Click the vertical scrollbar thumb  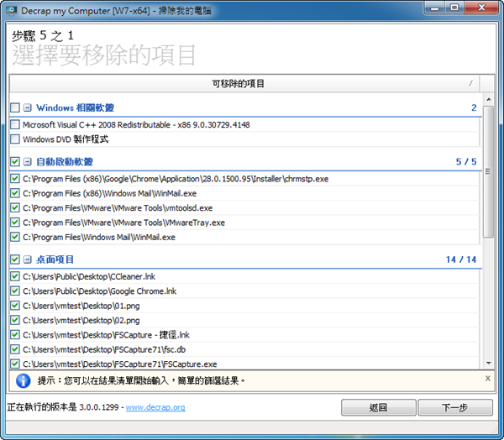(489, 172)
